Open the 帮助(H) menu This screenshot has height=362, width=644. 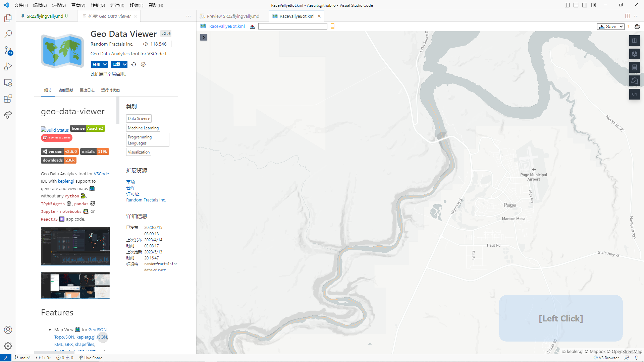pos(156,5)
